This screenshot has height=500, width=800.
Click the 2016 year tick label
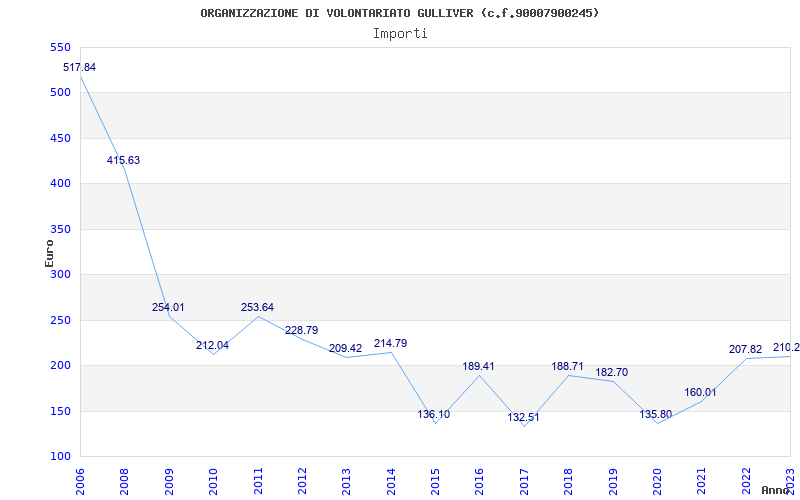[x=480, y=482]
